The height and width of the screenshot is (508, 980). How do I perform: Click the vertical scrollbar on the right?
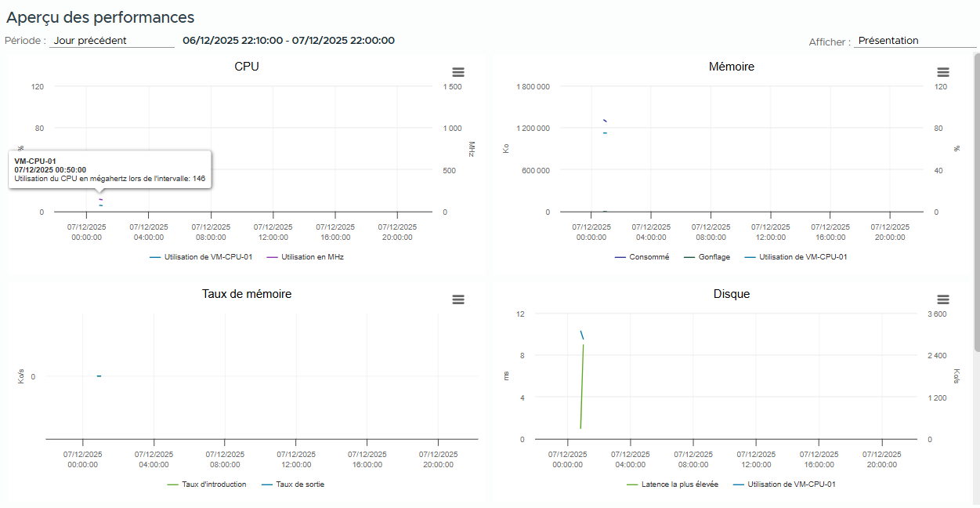(x=976, y=202)
